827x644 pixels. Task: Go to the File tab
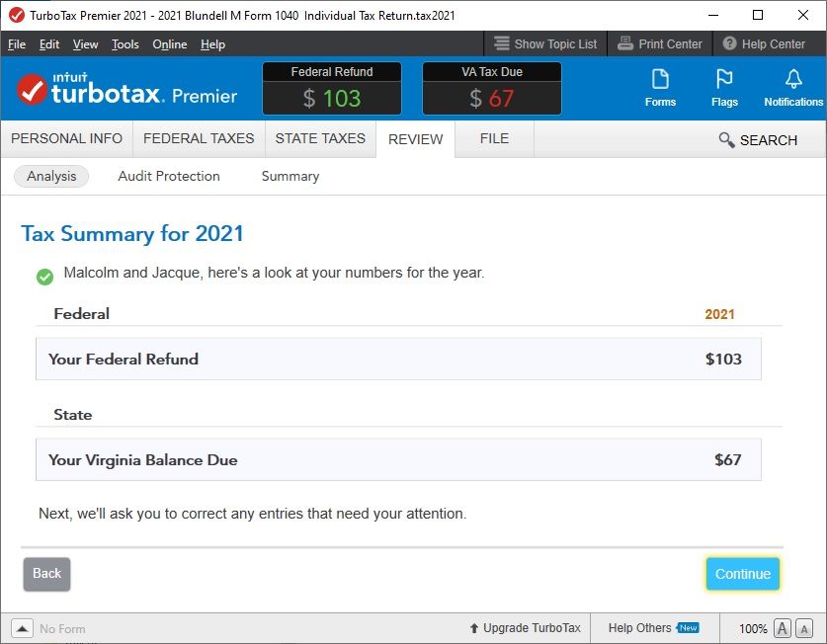494,138
